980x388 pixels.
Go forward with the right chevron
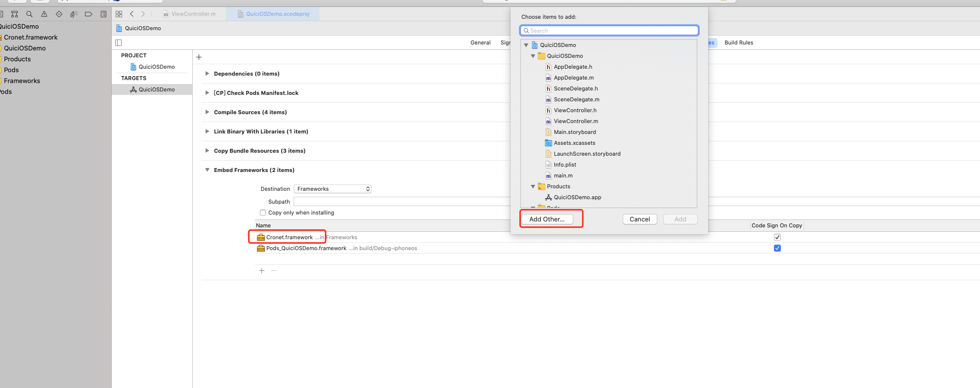pyautogui.click(x=143, y=14)
